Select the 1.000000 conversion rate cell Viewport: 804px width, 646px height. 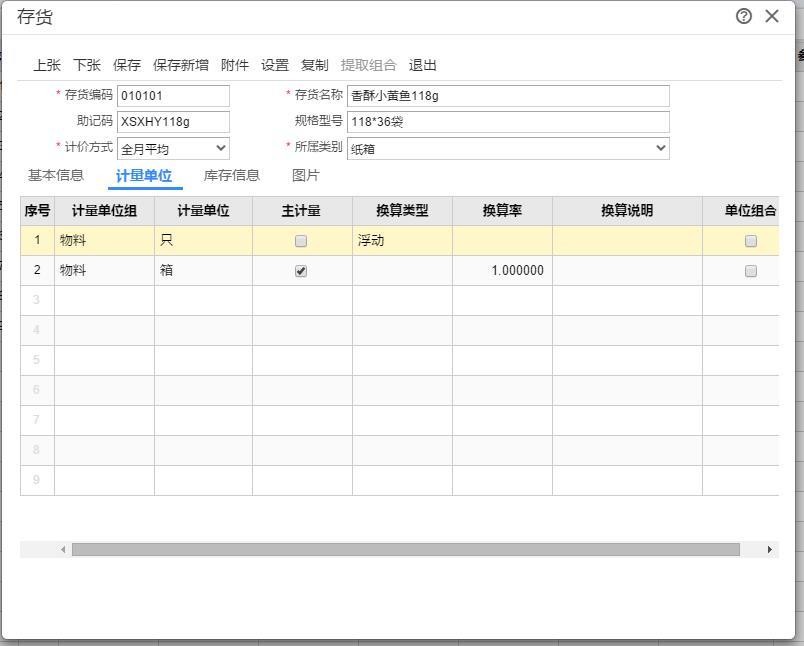click(x=502, y=271)
